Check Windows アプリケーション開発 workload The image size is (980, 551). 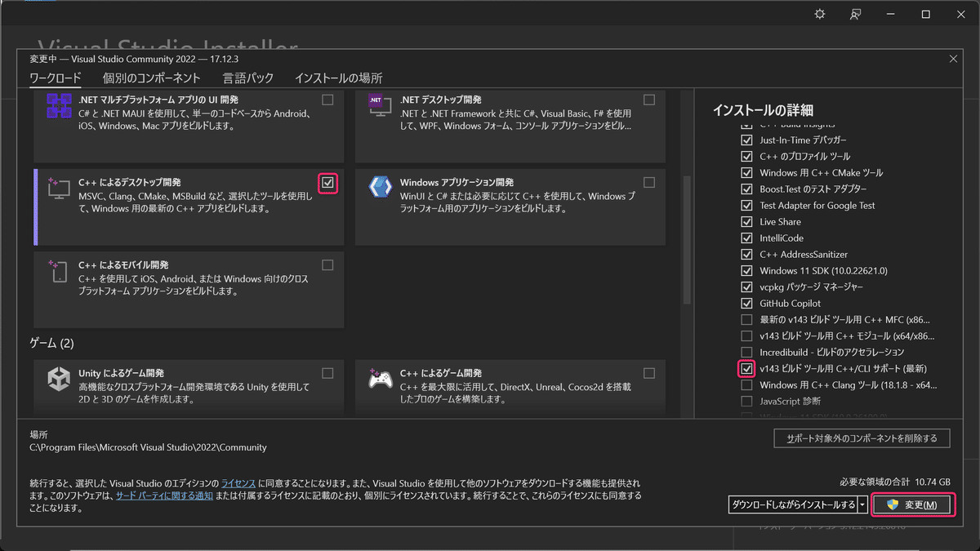649,182
